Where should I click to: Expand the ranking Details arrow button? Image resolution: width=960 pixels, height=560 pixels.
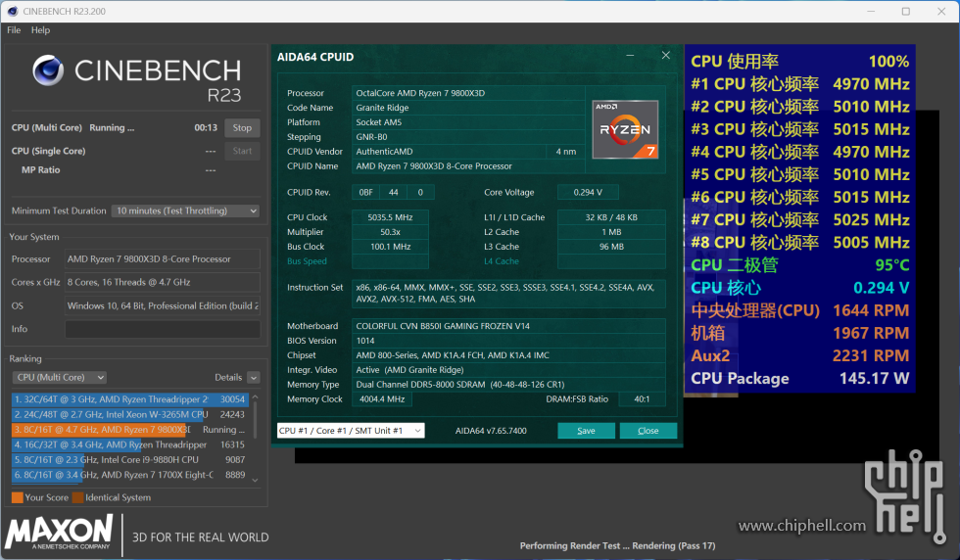click(254, 378)
